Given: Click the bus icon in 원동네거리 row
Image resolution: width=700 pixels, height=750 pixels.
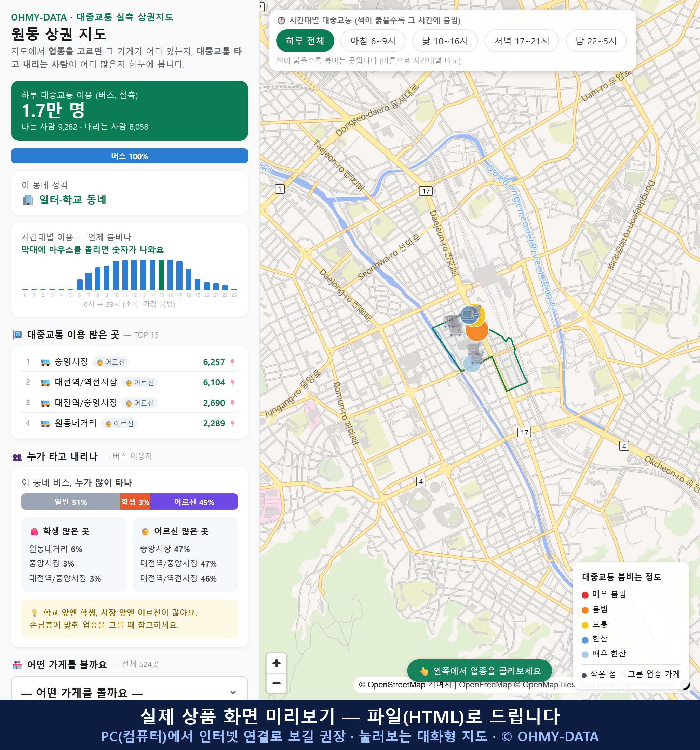Looking at the screenshot, I should [45, 424].
